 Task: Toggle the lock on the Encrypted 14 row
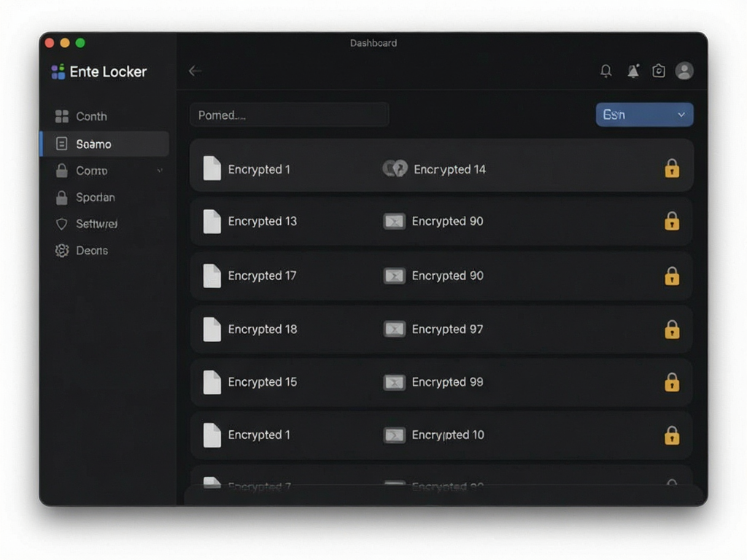(x=672, y=168)
